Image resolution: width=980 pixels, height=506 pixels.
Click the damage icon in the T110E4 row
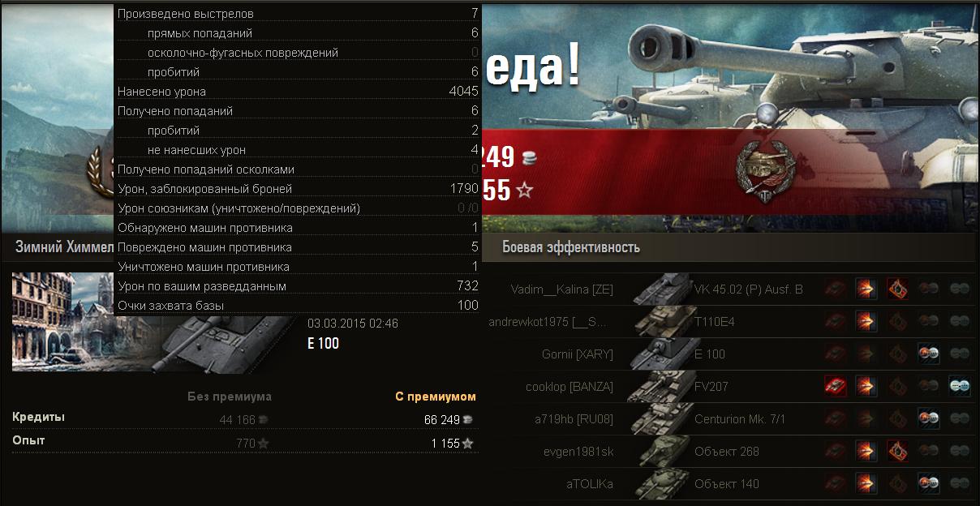pyautogui.click(x=866, y=321)
